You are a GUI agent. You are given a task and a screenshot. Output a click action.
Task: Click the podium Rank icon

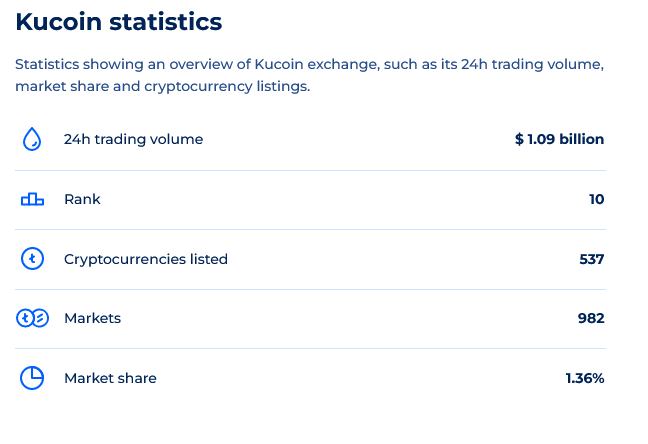click(32, 199)
